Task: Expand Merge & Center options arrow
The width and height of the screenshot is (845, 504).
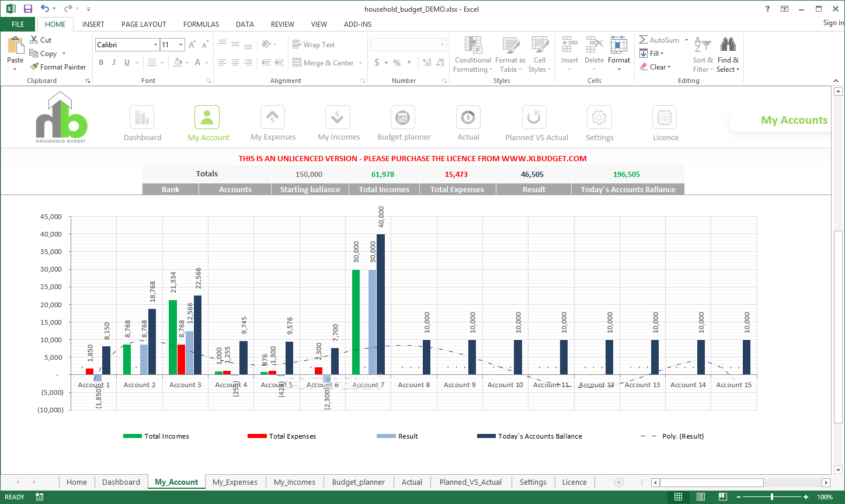Action: click(x=360, y=62)
